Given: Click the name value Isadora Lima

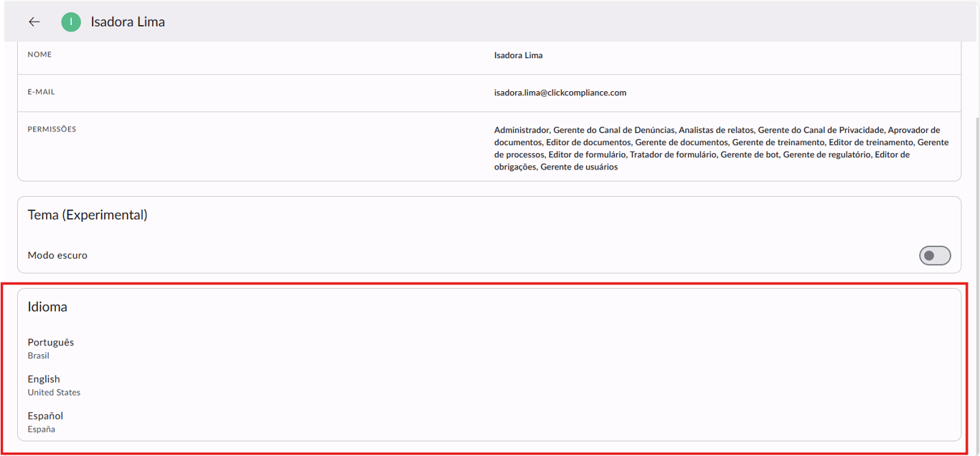Looking at the screenshot, I should click(518, 55).
